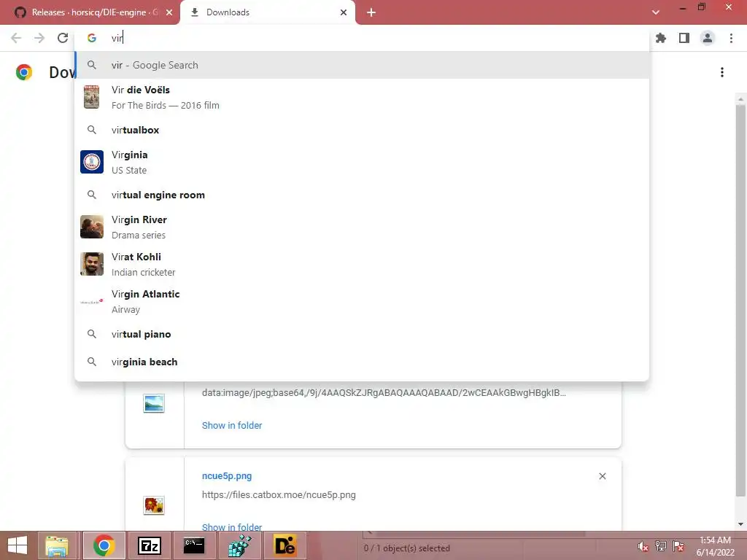This screenshot has height=560, width=747.
Task: Click the scrollbar down arrow
Action: (740, 524)
